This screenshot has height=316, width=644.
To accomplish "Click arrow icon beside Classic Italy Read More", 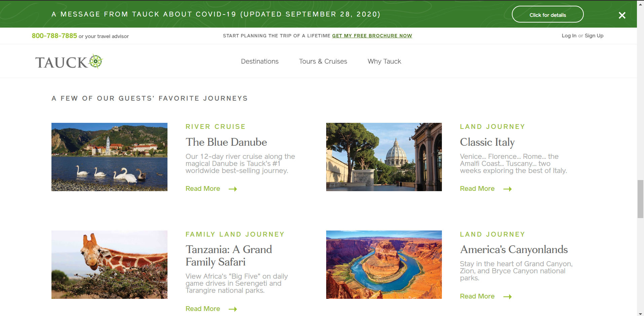I will click(507, 189).
